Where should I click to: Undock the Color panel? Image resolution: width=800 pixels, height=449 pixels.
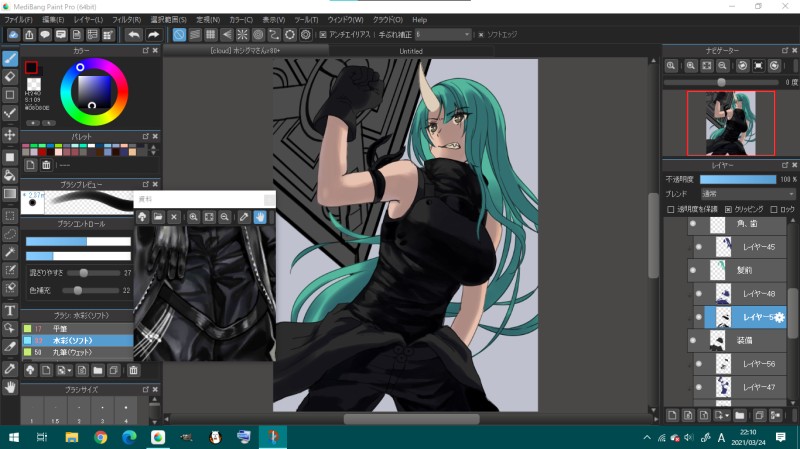[146, 51]
